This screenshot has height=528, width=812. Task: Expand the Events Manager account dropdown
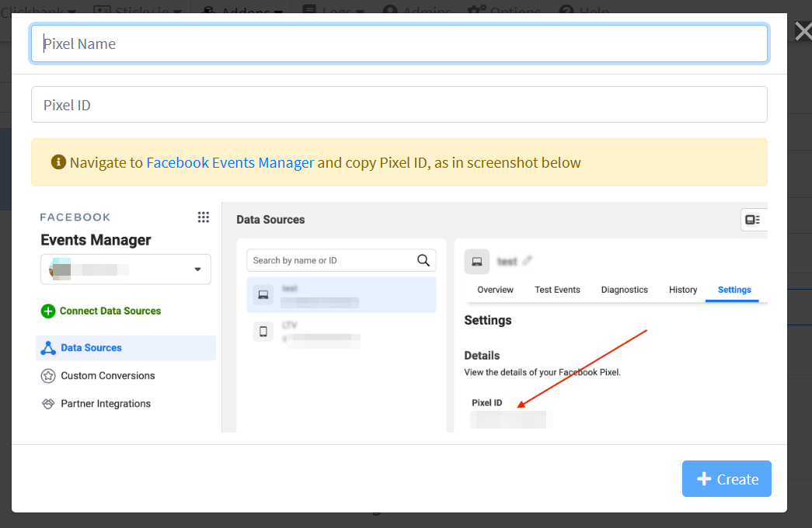(197, 269)
